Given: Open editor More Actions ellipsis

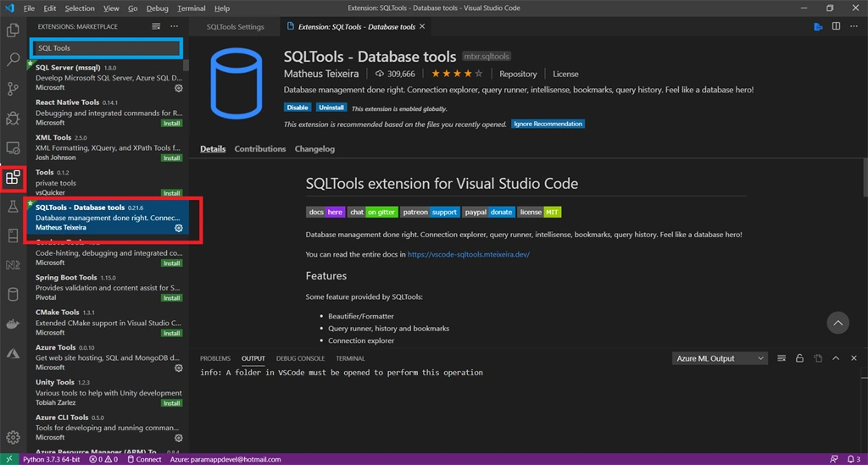Looking at the screenshot, I should pos(854,26).
